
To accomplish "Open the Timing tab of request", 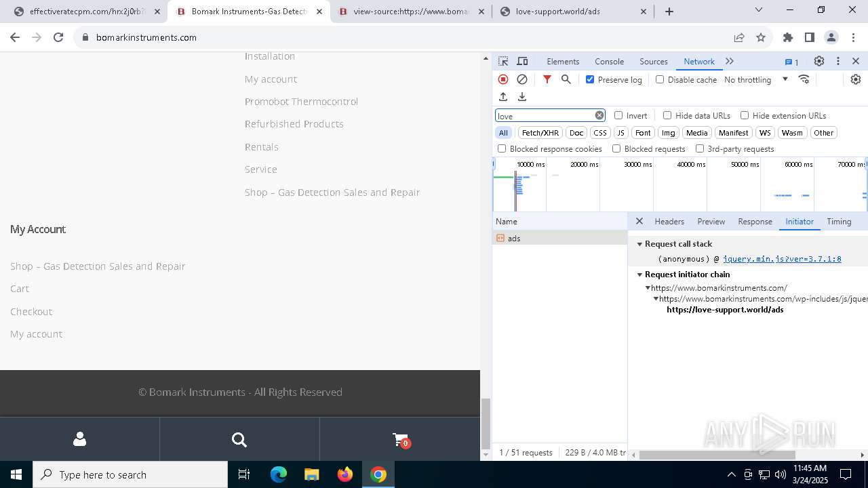I will click(x=839, y=222).
